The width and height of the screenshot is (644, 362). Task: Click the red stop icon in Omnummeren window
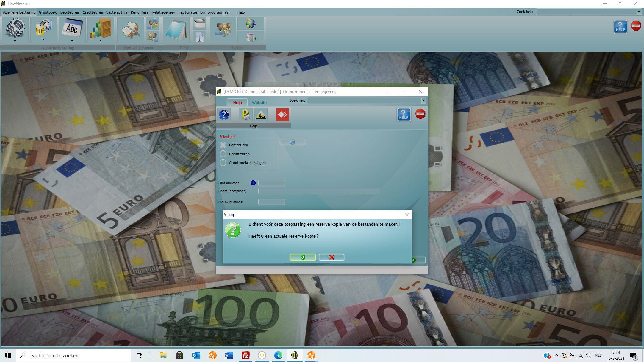click(420, 114)
